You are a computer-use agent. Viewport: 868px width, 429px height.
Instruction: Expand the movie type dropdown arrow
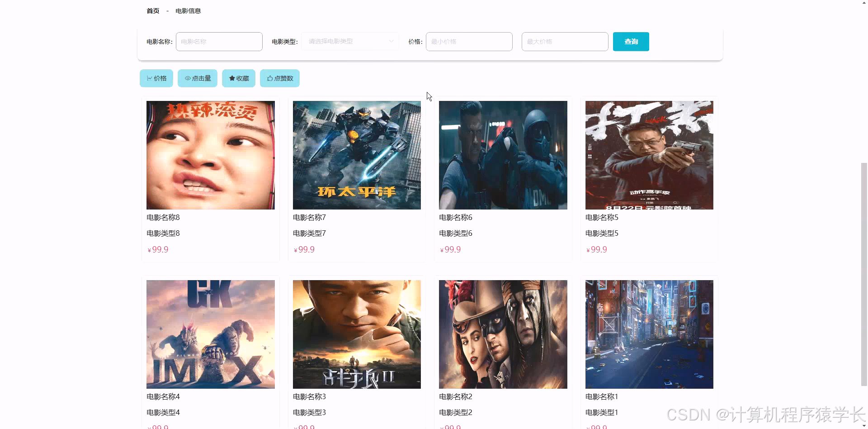pyautogui.click(x=392, y=41)
